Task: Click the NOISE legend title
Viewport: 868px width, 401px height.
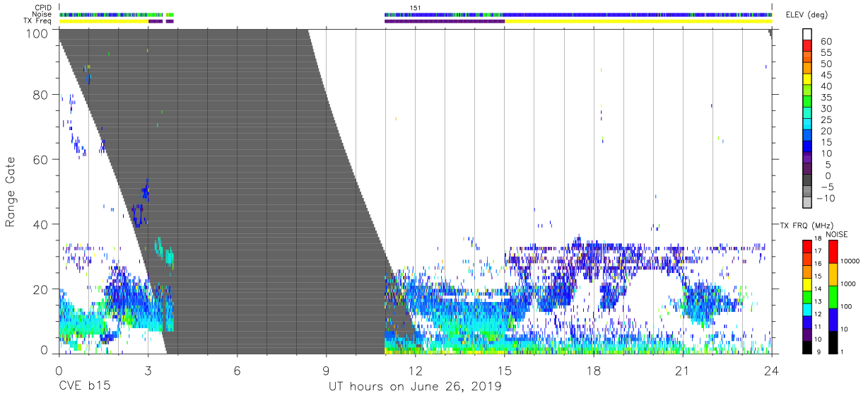Action: pyautogui.click(x=837, y=234)
